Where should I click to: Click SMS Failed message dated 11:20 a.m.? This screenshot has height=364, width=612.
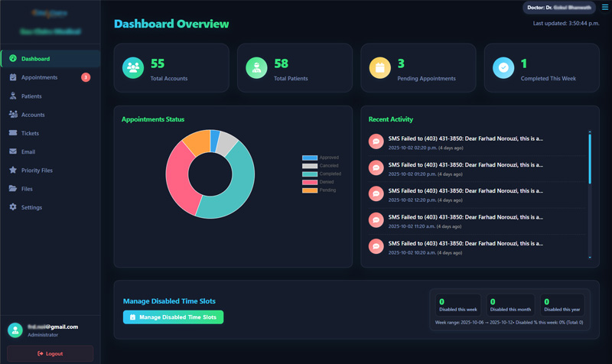click(465, 217)
